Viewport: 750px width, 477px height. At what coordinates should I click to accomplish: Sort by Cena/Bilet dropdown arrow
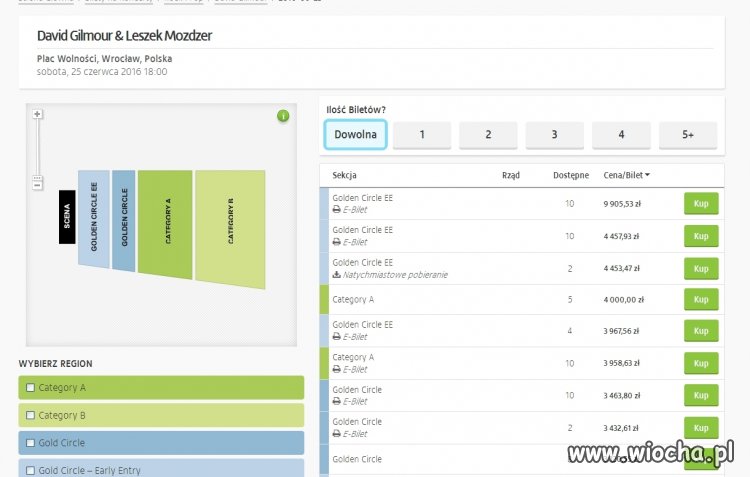coord(647,175)
